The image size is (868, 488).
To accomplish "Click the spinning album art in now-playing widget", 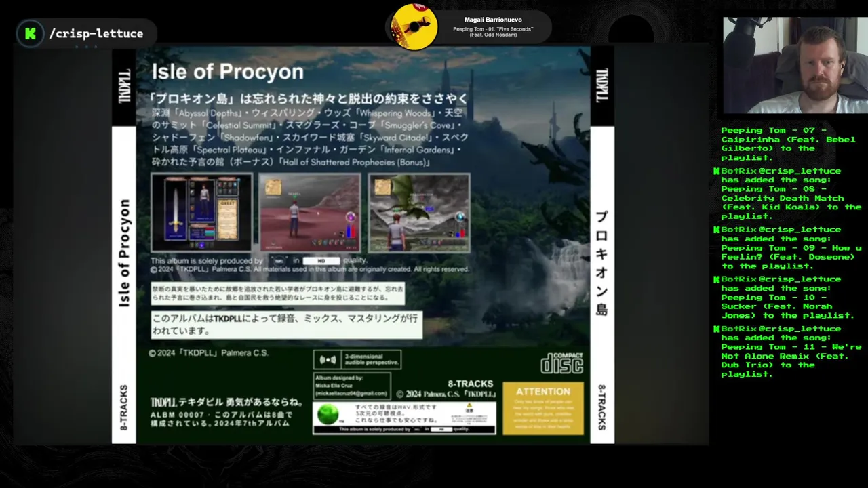I will (x=414, y=28).
